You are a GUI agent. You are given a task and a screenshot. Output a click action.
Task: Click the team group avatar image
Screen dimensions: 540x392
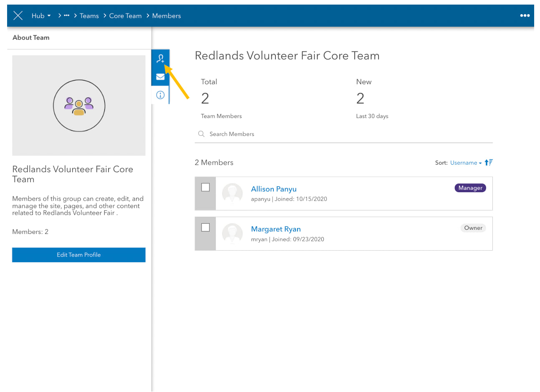point(79,106)
